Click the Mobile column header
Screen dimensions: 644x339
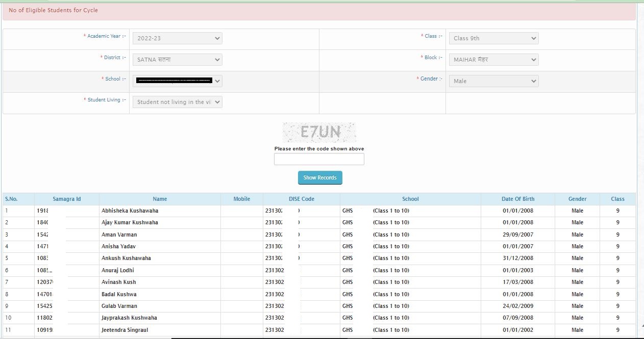point(241,199)
